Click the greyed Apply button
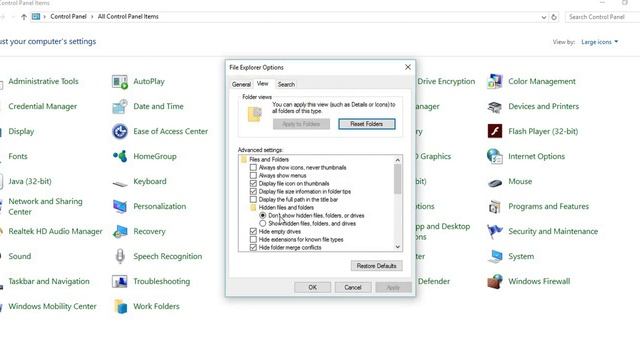This screenshot has height=360, width=640. tap(393, 287)
